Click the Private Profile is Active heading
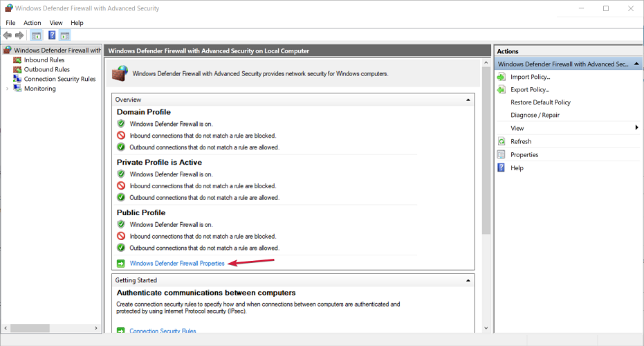The height and width of the screenshot is (346, 644). click(x=159, y=163)
